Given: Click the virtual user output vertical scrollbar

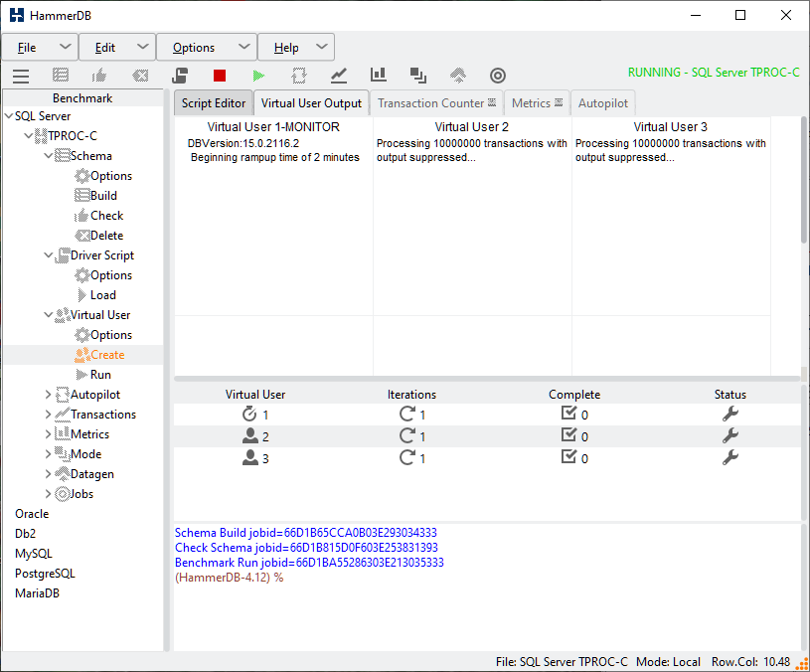Looking at the screenshot, I should point(804,180).
